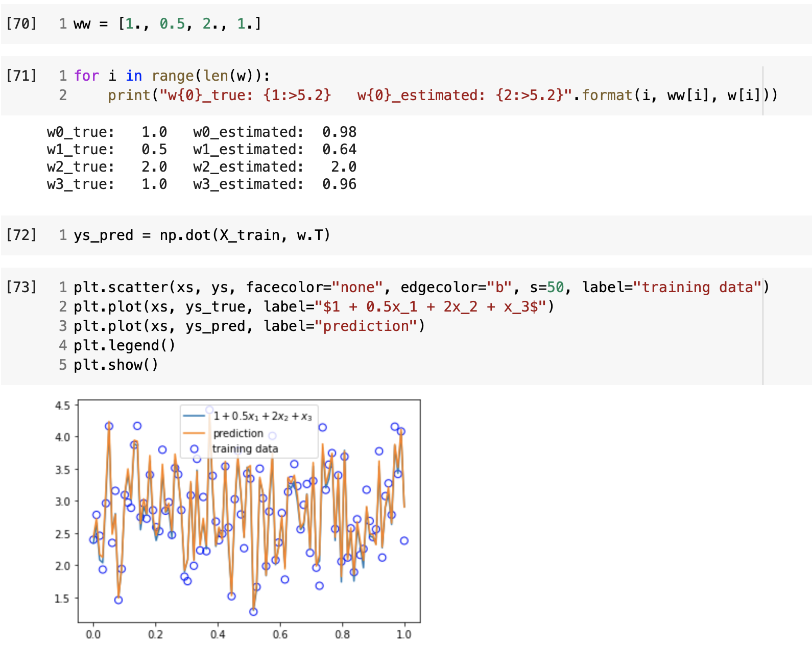Click the y-axis tick label 4.5
Screen dimensions: 812x667
click(x=62, y=406)
